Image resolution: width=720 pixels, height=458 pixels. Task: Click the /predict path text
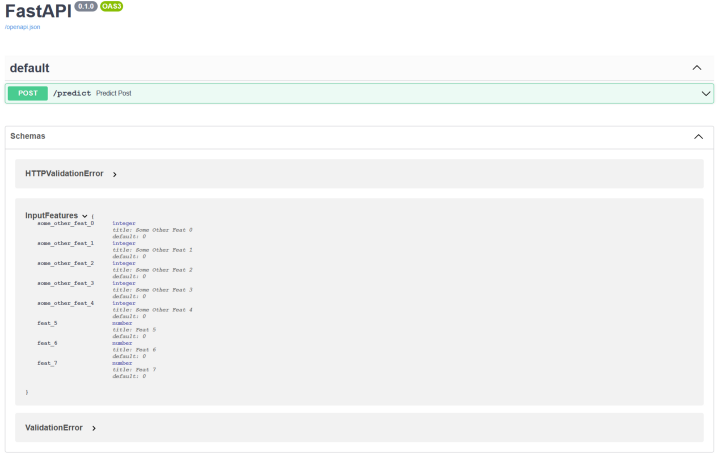click(x=72, y=93)
